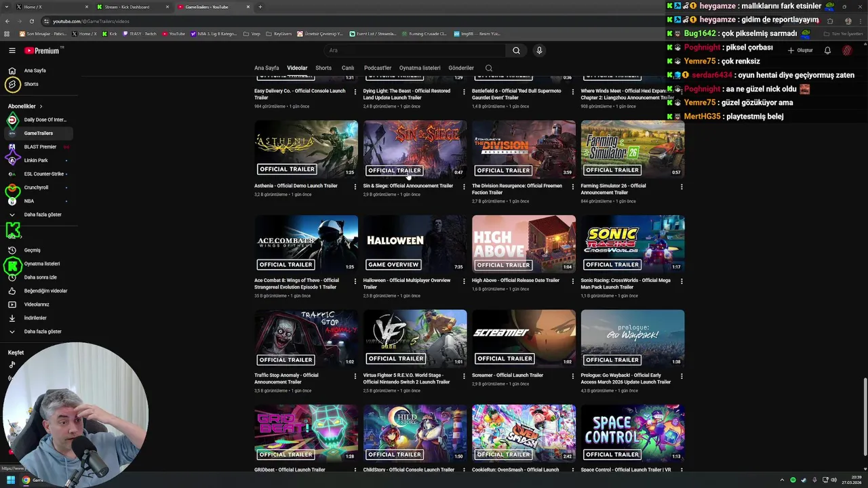The image size is (868, 488).
Task: Click the Oluştur create button
Action: pos(800,50)
